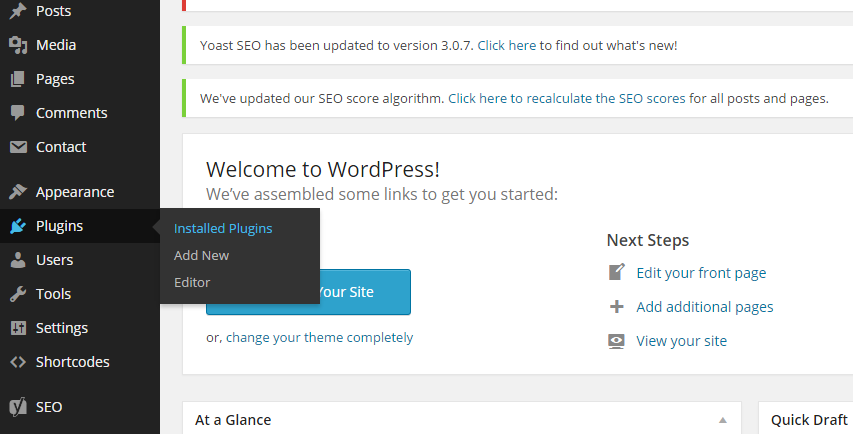Choose Add New in Plugins submenu
Viewport: 853px width, 434px height.
tap(201, 255)
